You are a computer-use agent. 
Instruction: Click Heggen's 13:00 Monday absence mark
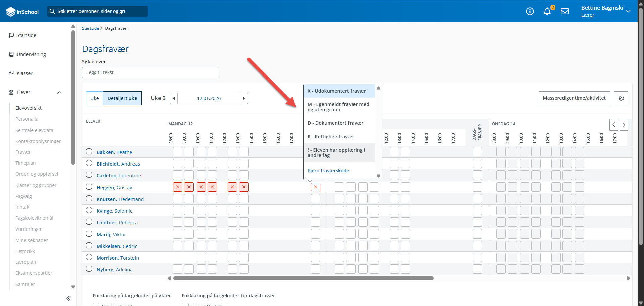(x=232, y=187)
